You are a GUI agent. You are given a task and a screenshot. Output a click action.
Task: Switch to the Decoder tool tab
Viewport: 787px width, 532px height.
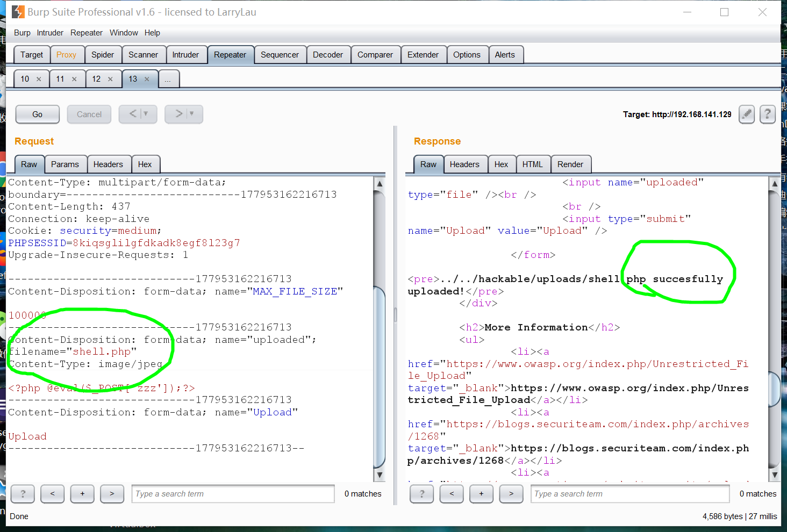pyautogui.click(x=328, y=55)
